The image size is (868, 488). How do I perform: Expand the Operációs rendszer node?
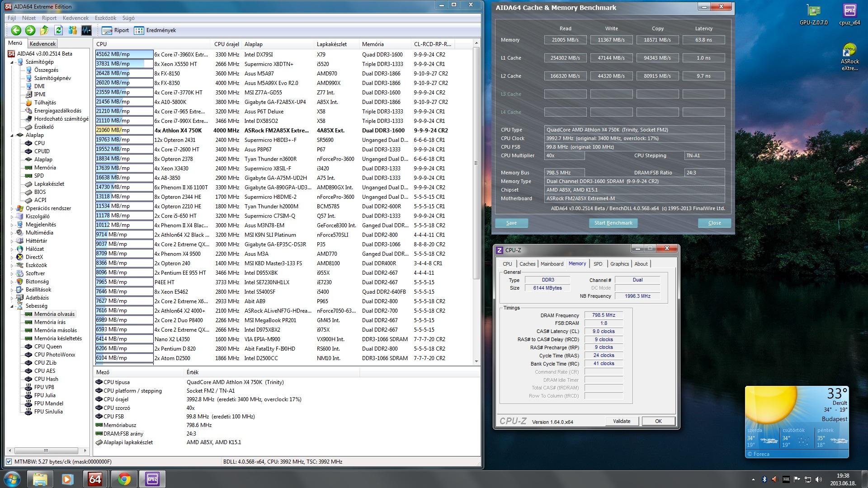coord(12,208)
